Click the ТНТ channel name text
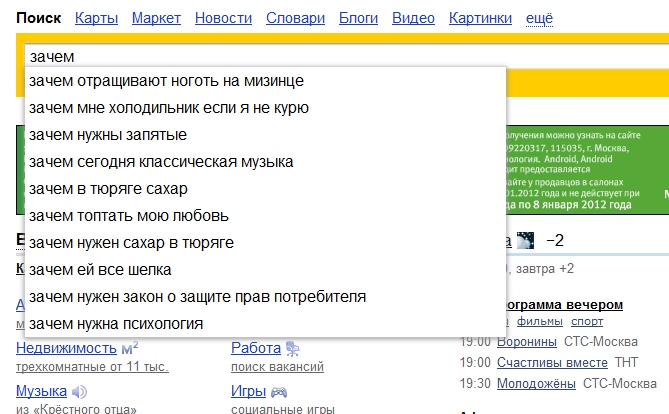The width and height of the screenshot is (669, 414). 626,363
